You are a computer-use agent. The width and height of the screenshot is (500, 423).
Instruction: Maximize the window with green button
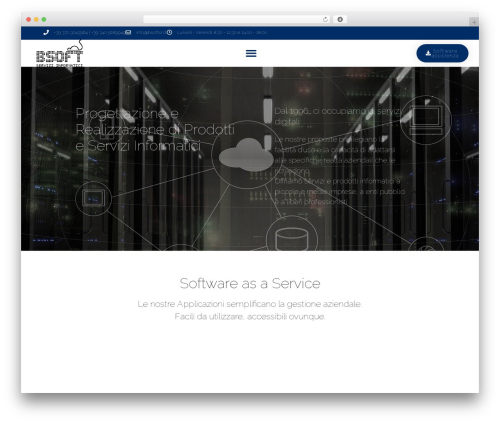44,19
